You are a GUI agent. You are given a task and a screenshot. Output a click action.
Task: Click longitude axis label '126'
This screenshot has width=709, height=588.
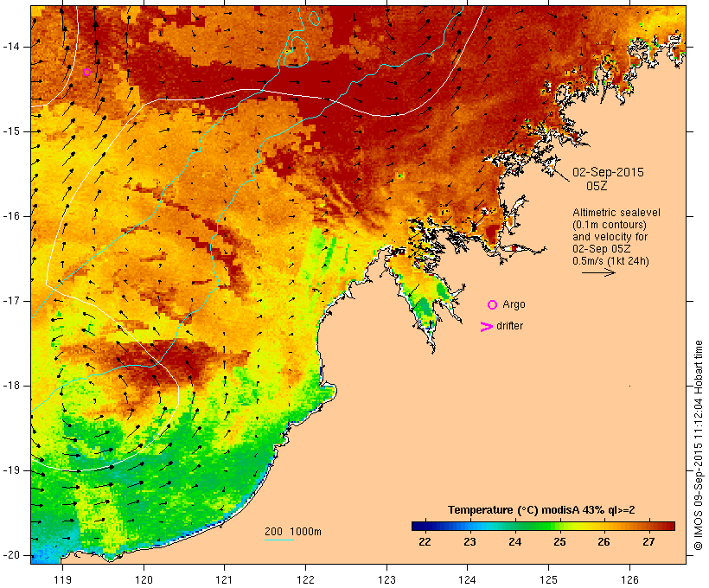(x=629, y=580)
